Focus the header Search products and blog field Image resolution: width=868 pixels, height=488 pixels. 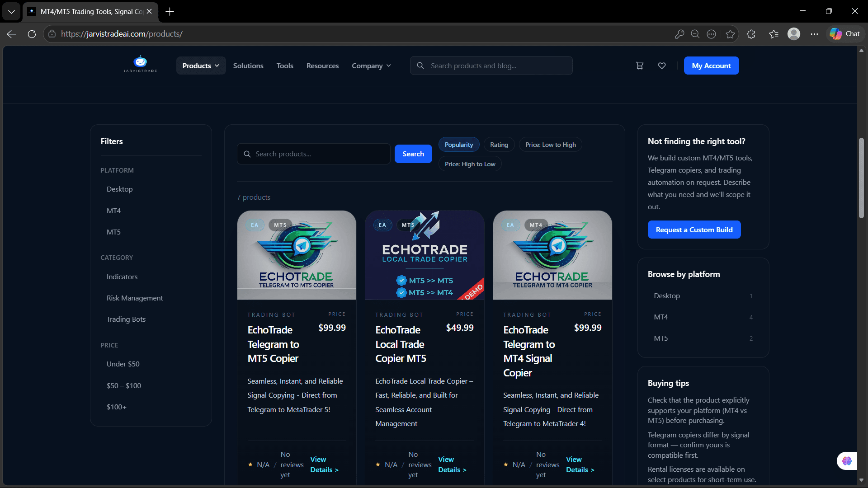(491, 66)
